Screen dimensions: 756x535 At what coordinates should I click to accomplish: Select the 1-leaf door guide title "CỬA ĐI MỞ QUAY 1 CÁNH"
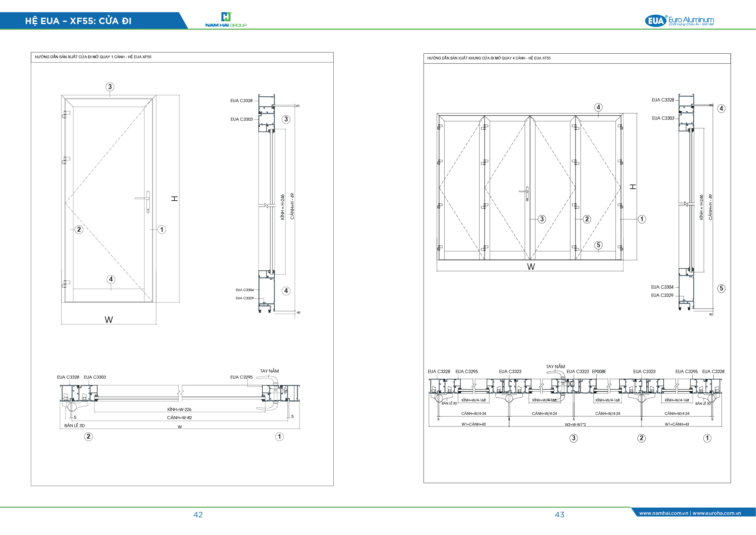[103, 57]
